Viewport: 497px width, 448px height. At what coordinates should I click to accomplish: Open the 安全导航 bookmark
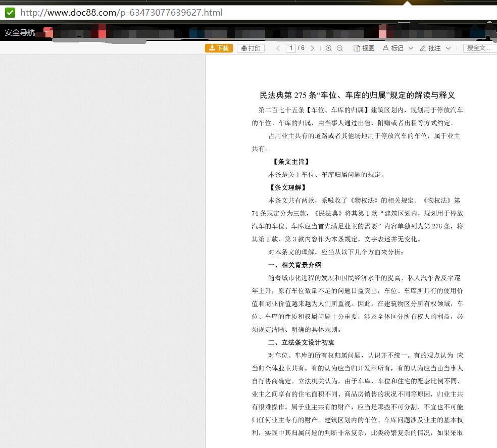click(20, 33)
